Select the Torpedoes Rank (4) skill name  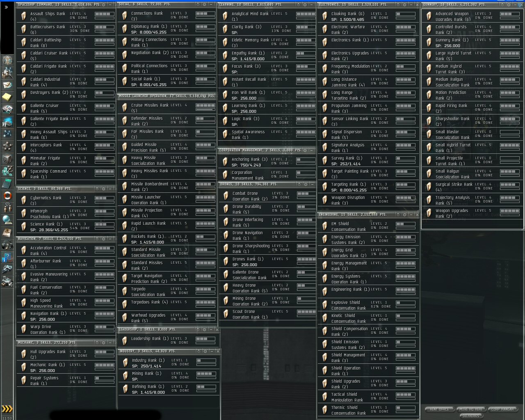(x=149, y=302)
